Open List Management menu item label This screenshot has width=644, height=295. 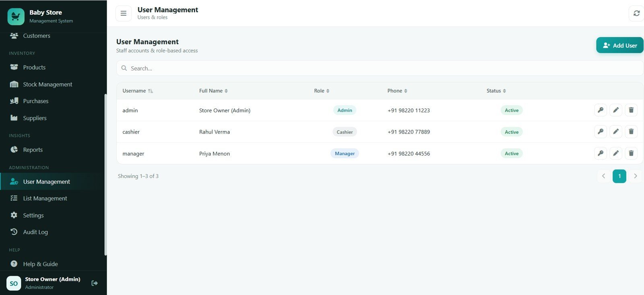click(45, 199)
